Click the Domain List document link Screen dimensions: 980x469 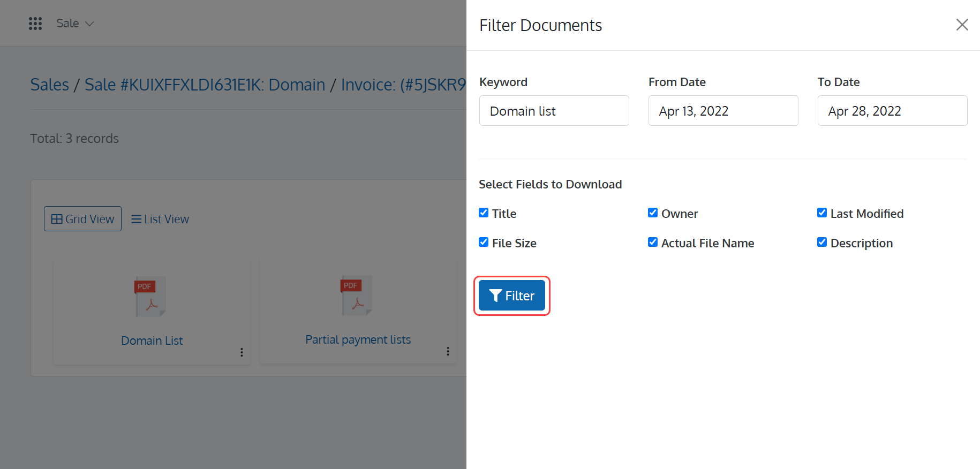pyautogui.click(x=152, y=341)
